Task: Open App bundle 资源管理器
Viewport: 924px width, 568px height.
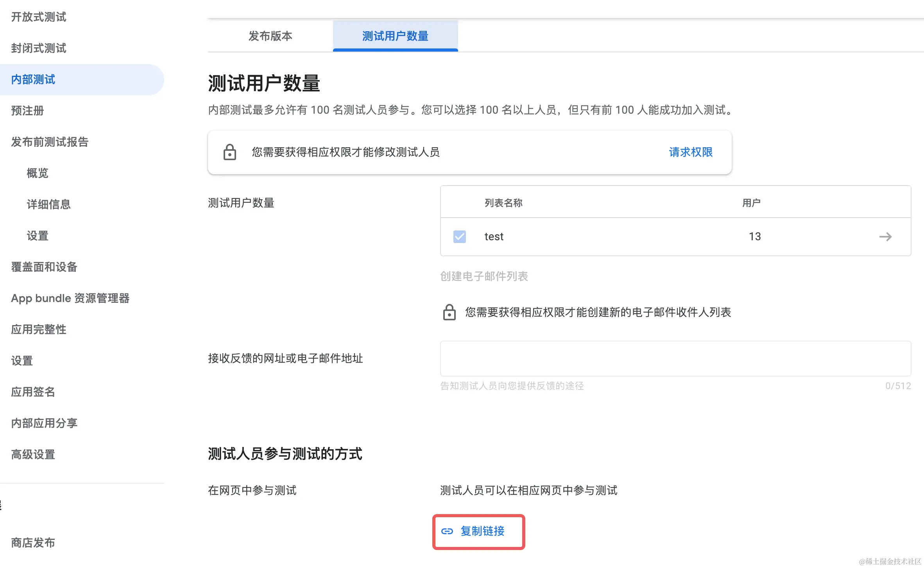Action: (70, 298)
